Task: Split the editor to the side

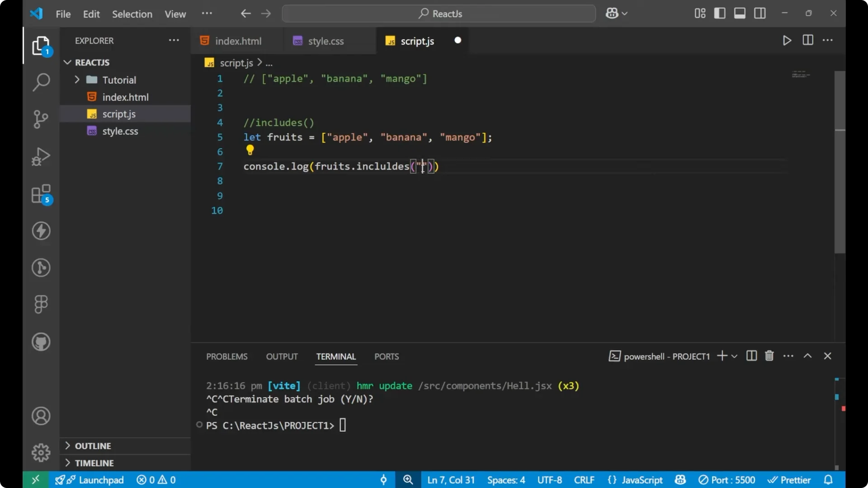Action: click(x=807, y=40)
